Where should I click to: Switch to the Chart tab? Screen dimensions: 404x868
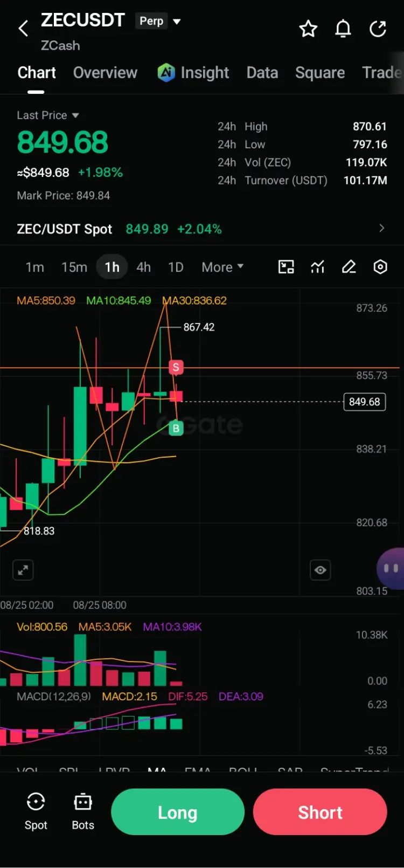37,73
